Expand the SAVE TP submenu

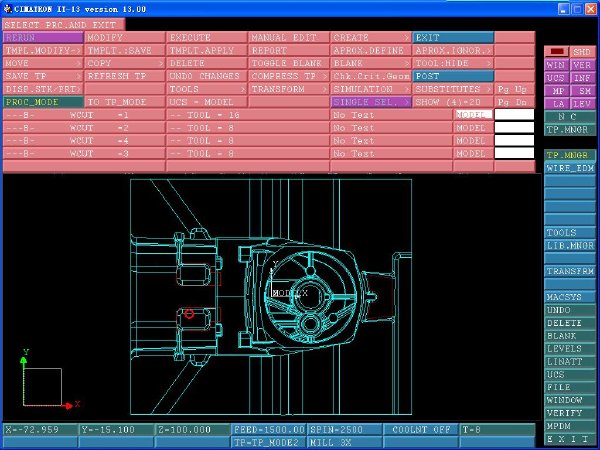pos(43,76)
